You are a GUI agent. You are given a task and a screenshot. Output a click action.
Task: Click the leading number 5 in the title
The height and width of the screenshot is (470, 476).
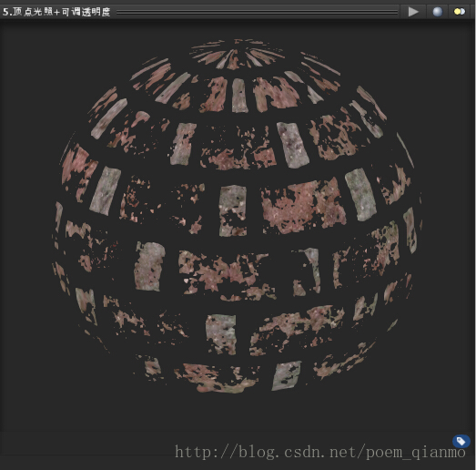coord(5,12)
